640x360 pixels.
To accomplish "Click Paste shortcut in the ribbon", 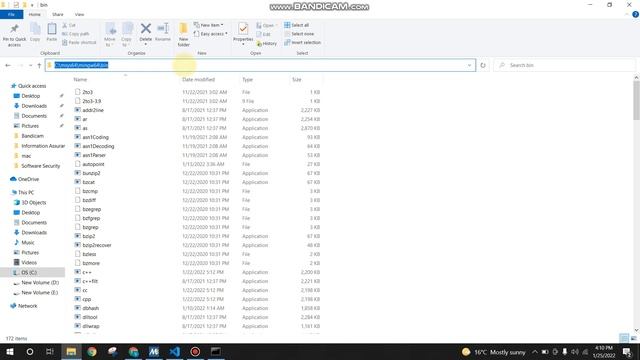I will click(x=79, y=42).
